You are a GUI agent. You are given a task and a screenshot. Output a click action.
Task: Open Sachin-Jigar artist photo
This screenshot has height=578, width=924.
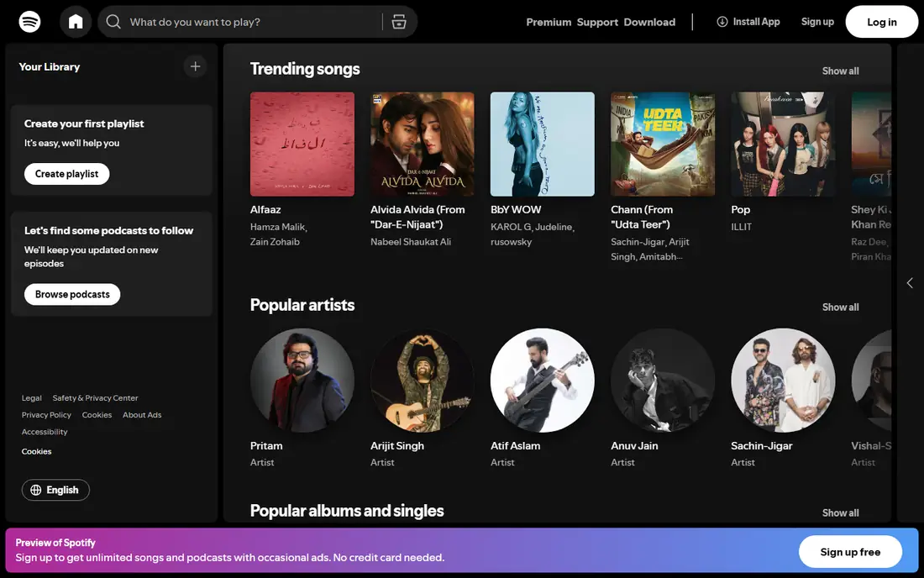(x=783, y=380)
